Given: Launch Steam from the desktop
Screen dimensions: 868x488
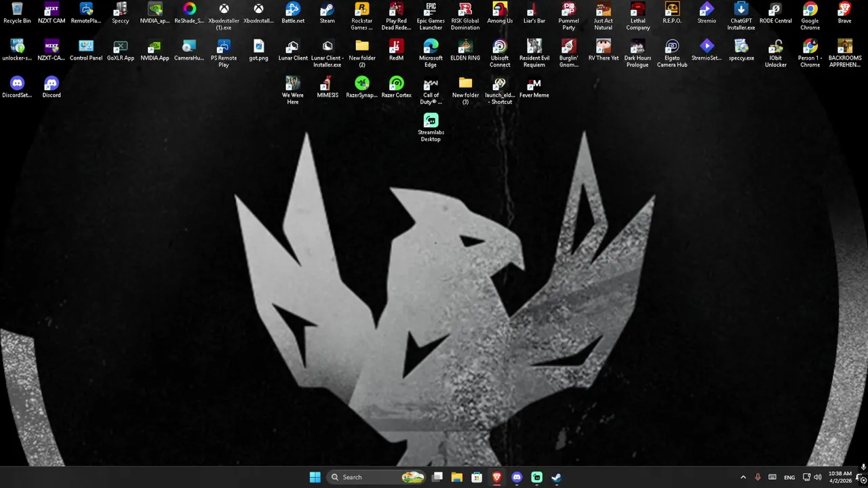Looking at the screenshot, I should tap(327, 13).
